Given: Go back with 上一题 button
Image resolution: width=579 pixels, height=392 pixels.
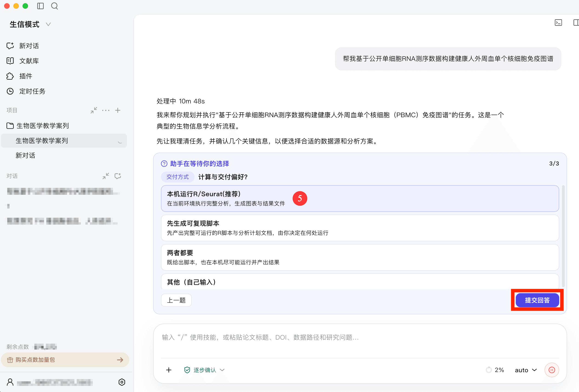Looking at the screenshot, I should point(176,300).
